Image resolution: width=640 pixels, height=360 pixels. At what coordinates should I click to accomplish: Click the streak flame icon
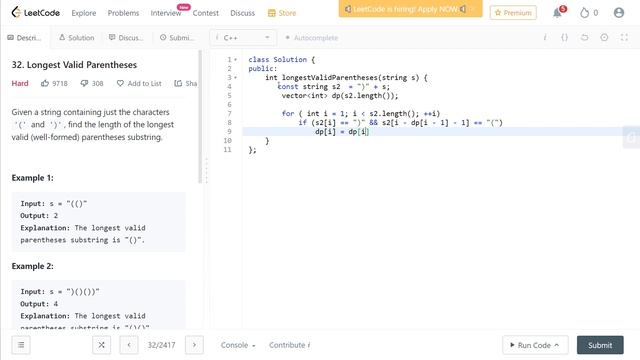click(x=584, y=13)
